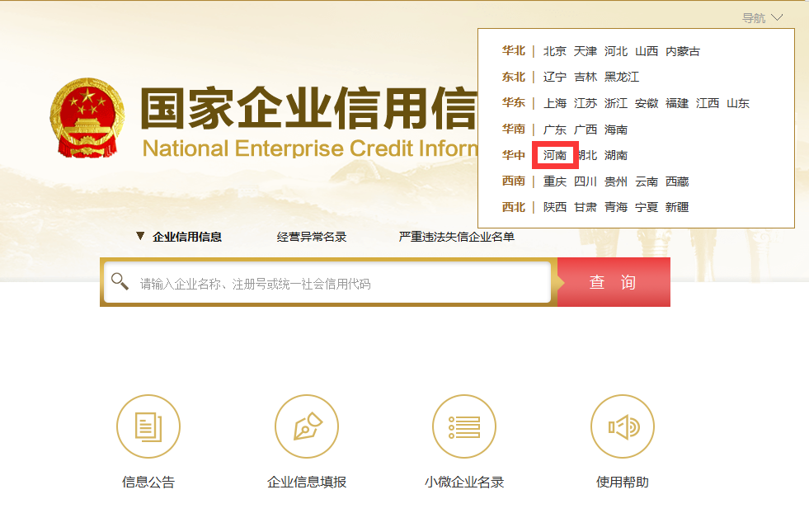The height and width of the screenshot is (532, 809).
Task: Go to 安徽 province link
Action: [647, 103]
